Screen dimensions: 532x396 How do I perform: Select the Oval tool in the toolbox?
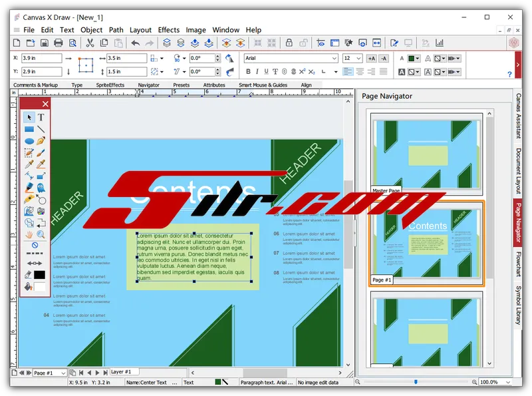pos(29,141)
